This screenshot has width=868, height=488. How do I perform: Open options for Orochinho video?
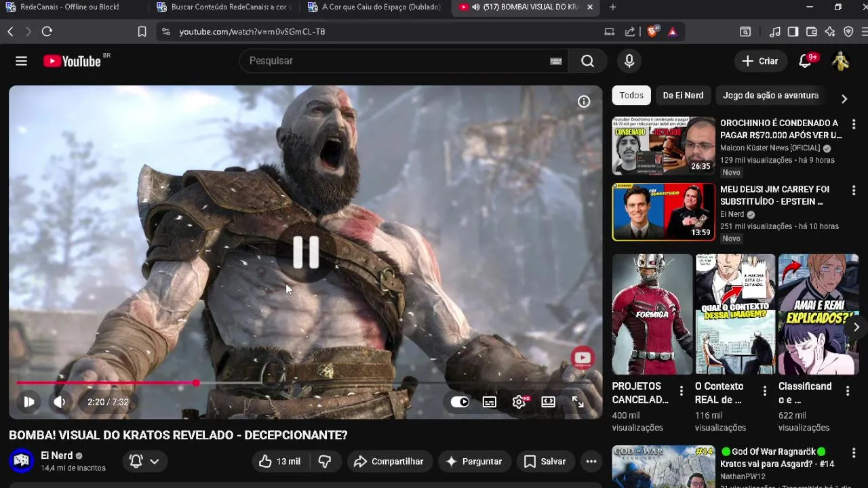point(854,125)
